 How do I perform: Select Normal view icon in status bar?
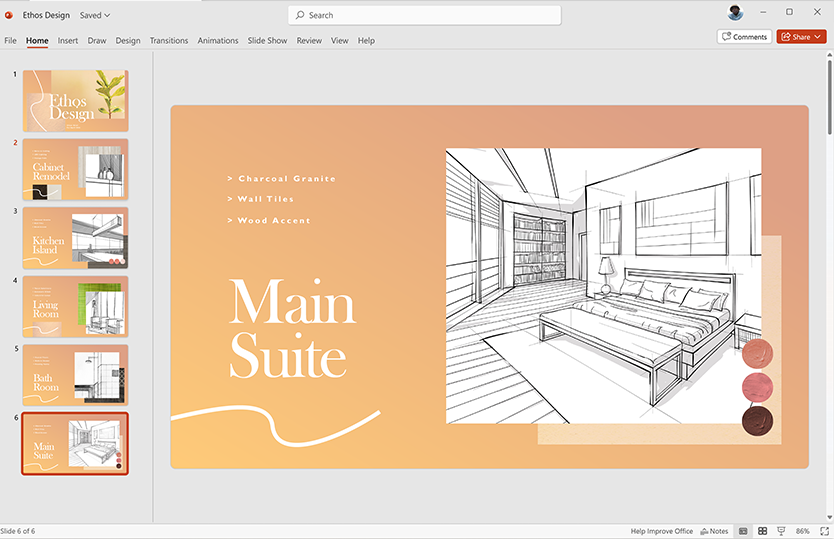[743, 531]
